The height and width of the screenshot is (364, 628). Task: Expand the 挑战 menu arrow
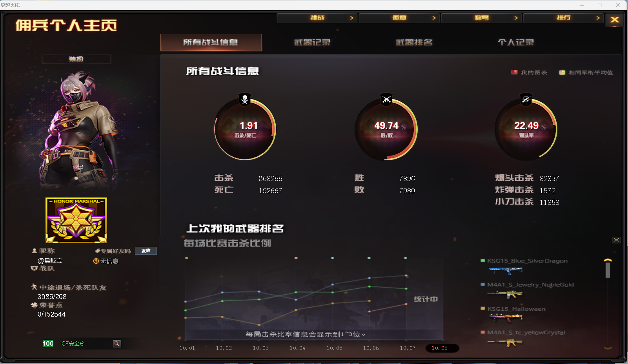[x=351, y=18]
